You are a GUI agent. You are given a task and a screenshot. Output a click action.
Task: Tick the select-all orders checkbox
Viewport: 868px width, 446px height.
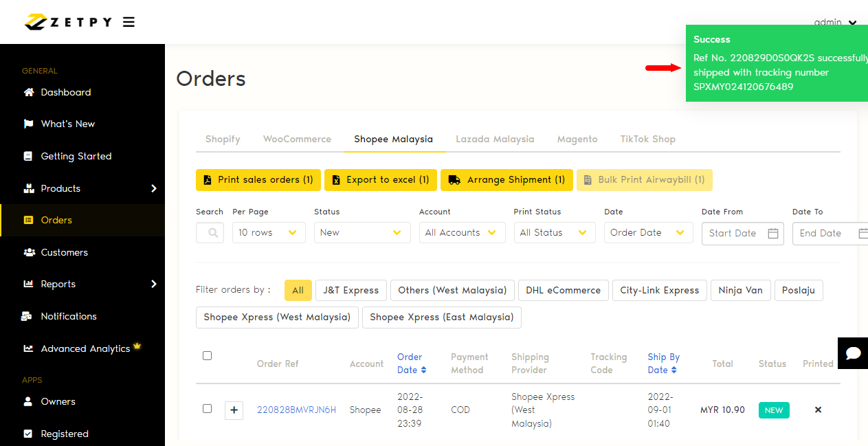207,355
